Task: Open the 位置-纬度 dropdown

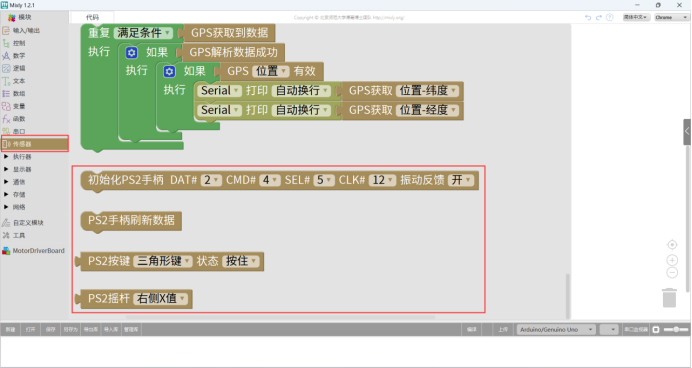Action: (427, 90)
